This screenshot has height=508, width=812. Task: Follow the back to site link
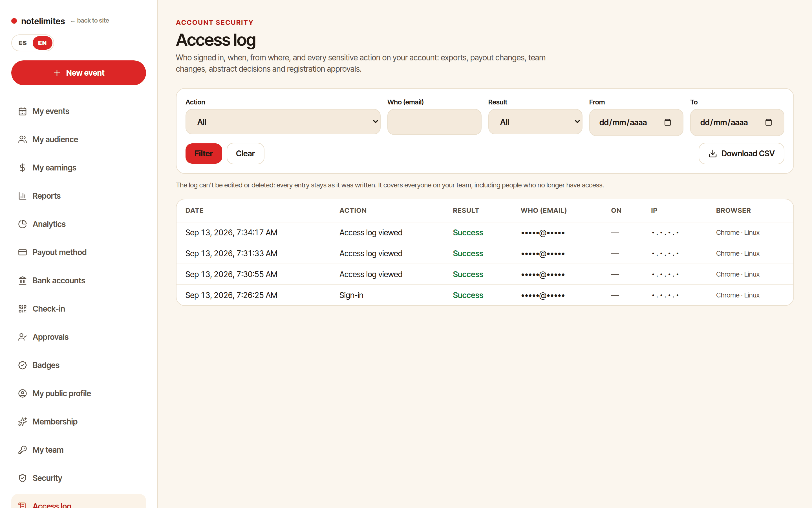pos(90,21)
